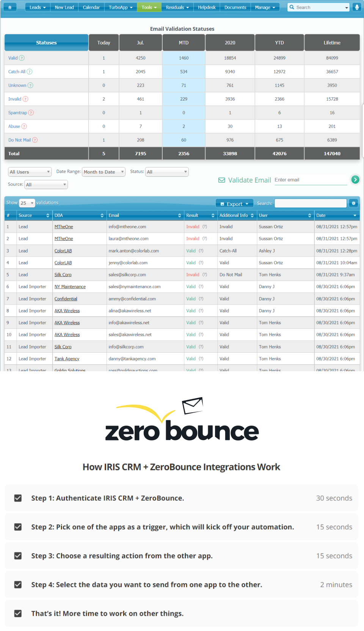The image size is (364, 631).
Task: Click result help icon for ammy@confidential.com row
Action: tap(201, 299)
